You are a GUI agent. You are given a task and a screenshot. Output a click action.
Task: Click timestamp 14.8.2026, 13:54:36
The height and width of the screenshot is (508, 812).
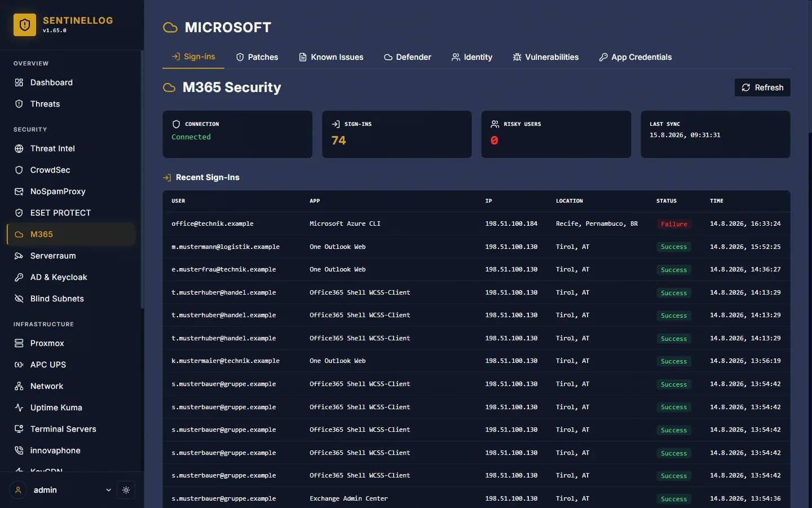click(745, 498)
